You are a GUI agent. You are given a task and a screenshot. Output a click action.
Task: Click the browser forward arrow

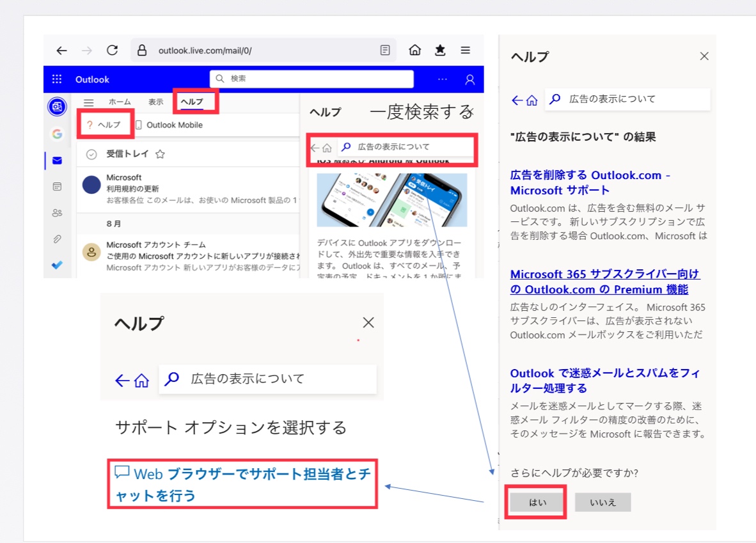tap(87, 50)
